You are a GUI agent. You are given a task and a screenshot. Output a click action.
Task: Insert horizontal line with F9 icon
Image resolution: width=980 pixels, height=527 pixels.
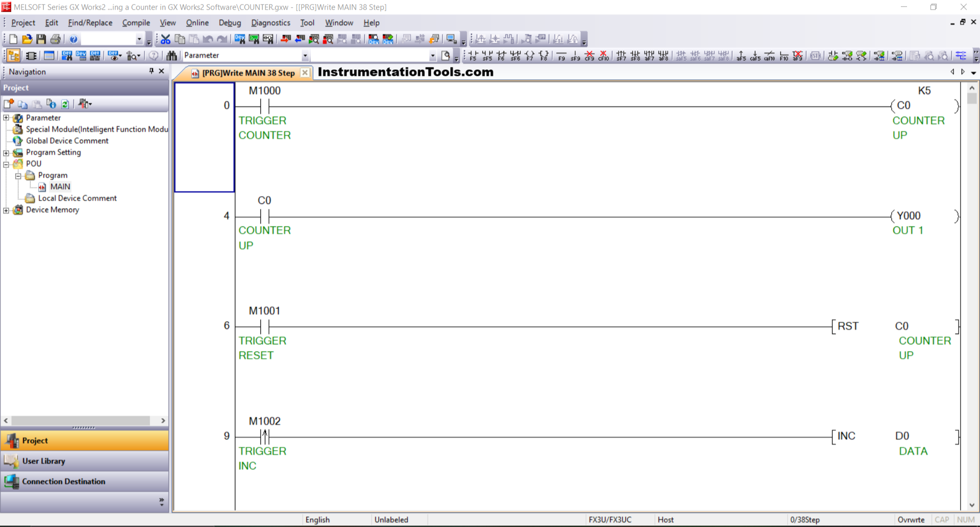point(561,56)
